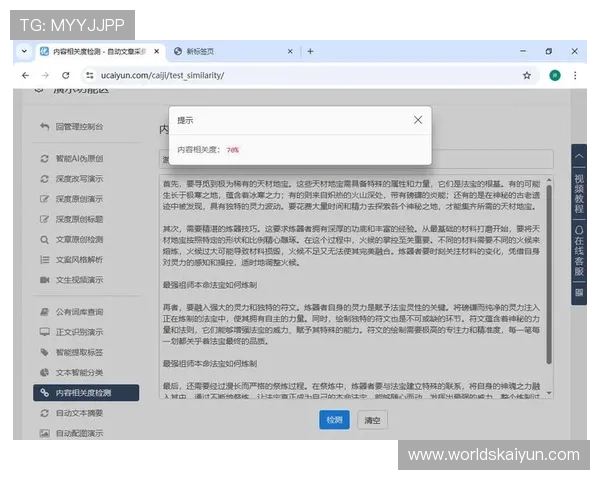Close the 提示 dialog
The width and height of the screenshot is (600, 480).
click(x=418, y=120)
